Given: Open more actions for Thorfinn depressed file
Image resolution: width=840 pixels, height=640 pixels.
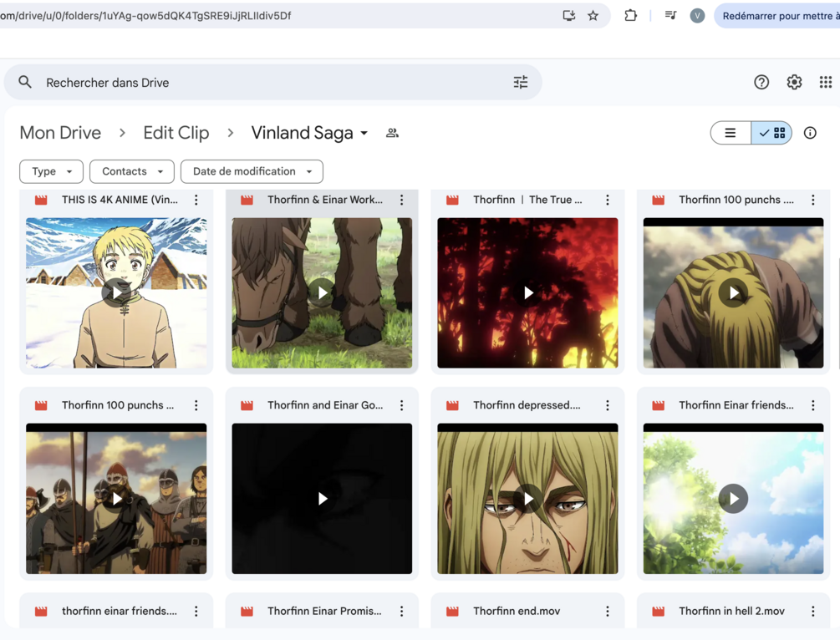Looking at the screenshot, I should [x=608, y=405].
